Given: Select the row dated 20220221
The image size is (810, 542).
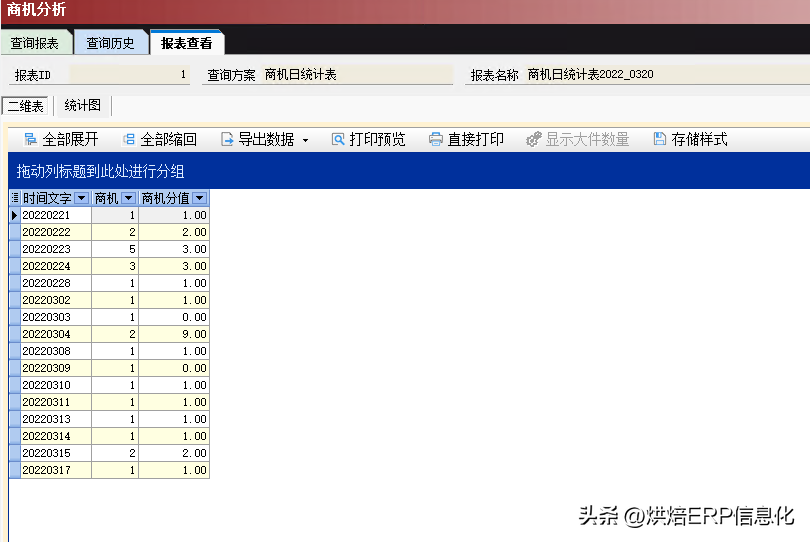Looking at the screenshot, I should 109,215.
